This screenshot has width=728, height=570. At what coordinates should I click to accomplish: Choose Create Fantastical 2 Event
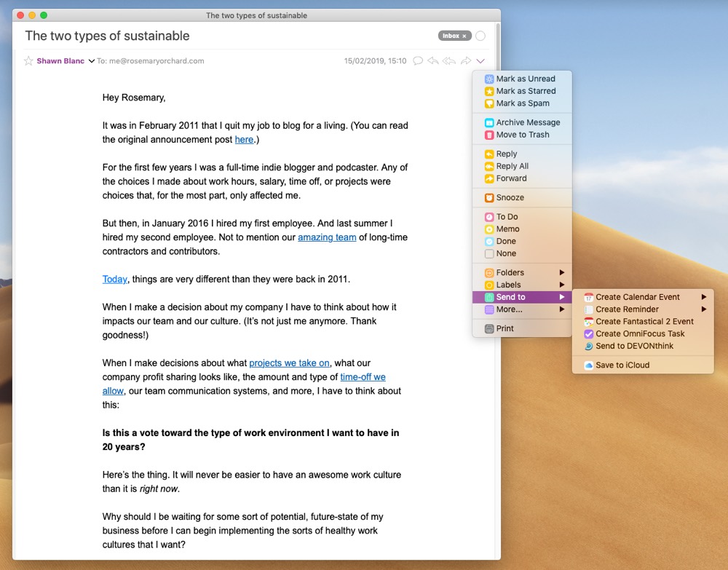[x=643, y=321]
